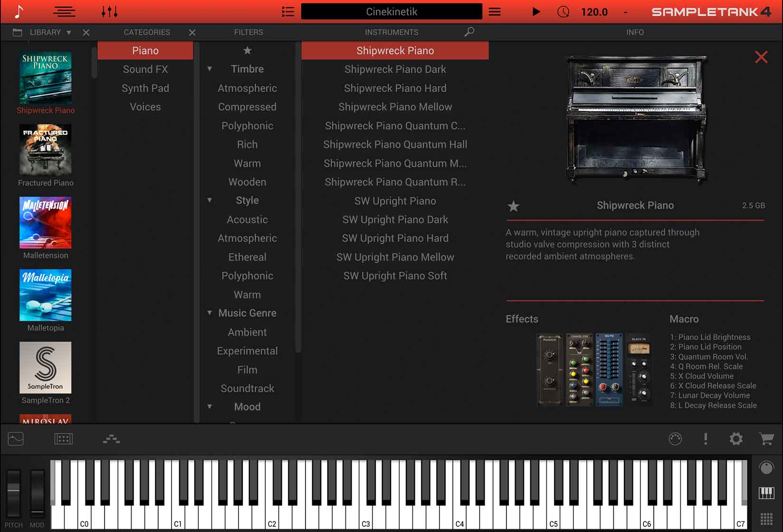The image size is (783, 532).
Task: Open the macro dial icon in bottom bar
Action: pos(675,439)
